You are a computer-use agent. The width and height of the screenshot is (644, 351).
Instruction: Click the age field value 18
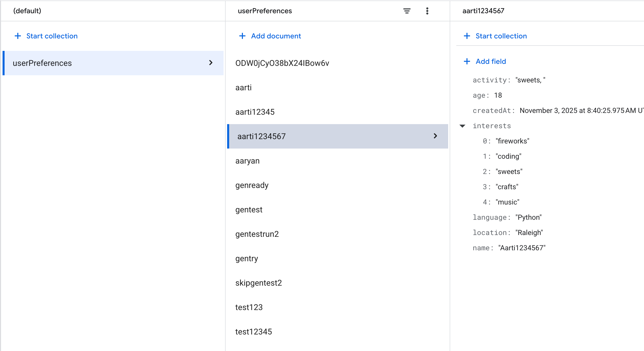(498, 95)
